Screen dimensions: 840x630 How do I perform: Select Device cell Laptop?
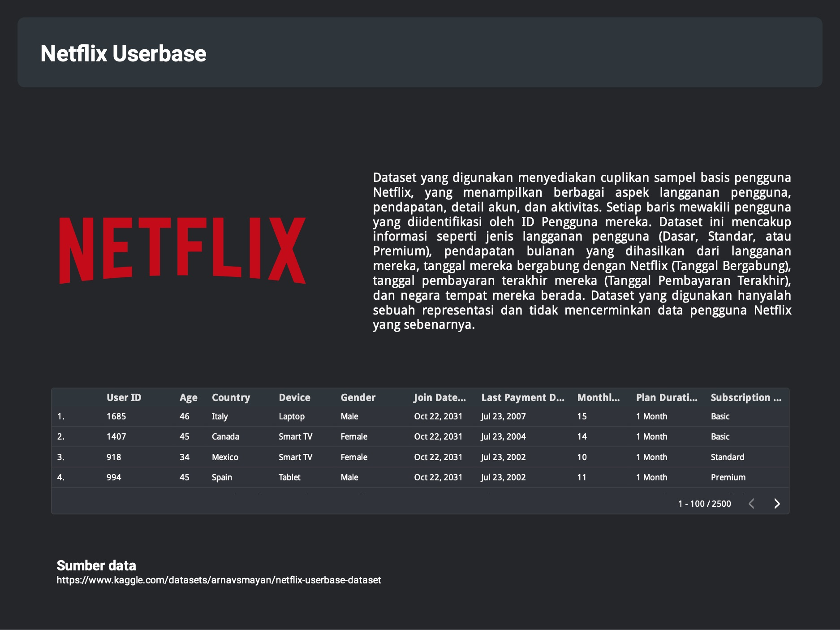292,416
